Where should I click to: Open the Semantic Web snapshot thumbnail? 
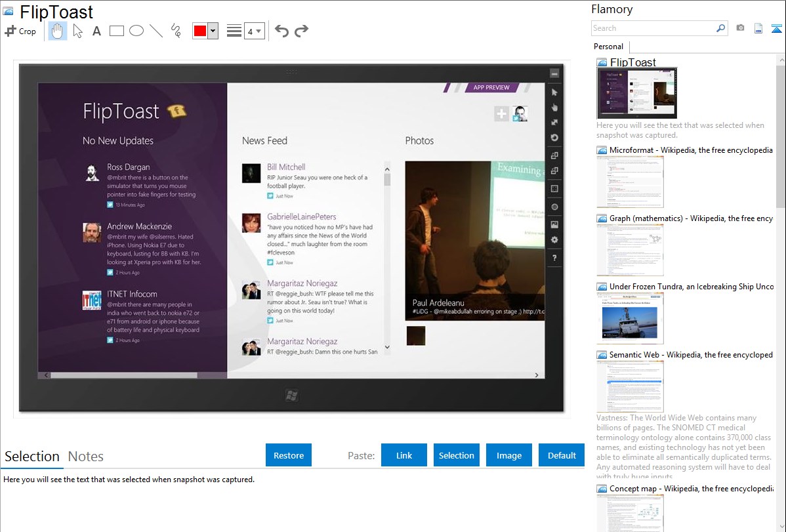(x=630, y=386)
